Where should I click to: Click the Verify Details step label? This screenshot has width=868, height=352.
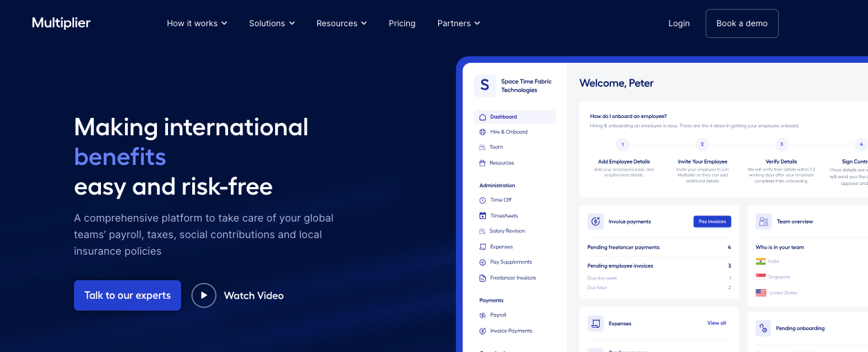[x=781, y=162]
